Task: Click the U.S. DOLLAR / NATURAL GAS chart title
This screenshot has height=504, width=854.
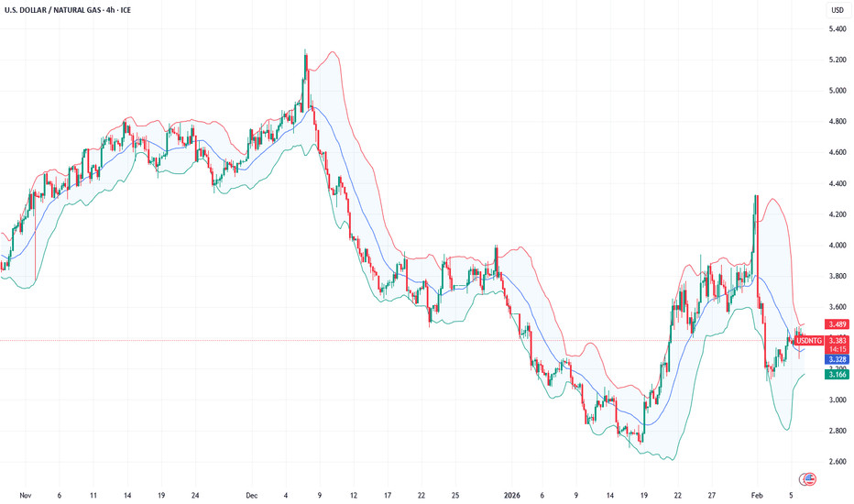Action: point(71,10)
